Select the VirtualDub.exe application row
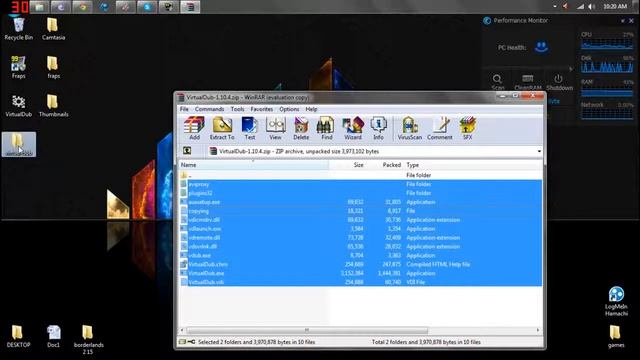 click(x=361, y=273)
